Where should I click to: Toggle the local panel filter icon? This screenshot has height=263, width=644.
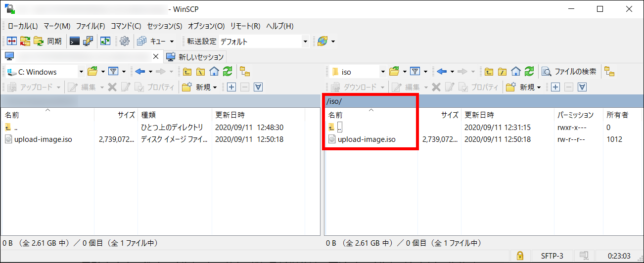pos(113,72)
